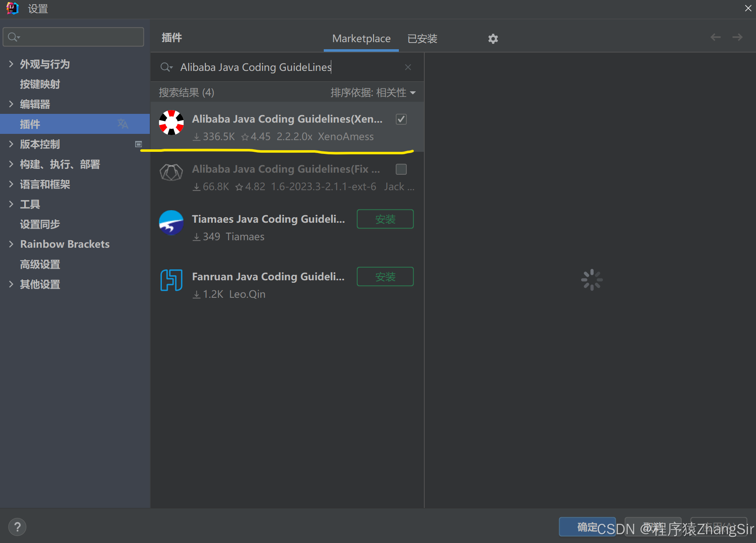Viewport: 756px width, 543px height.
Task: Click the translate icon on 插件 row
Action: [123, 124]
